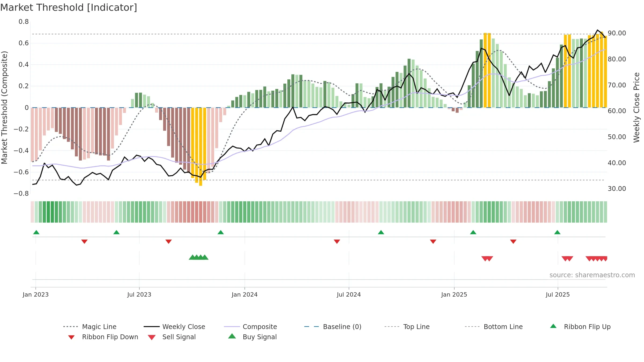The width and height of the screenshot is (644, 362).
Task: Toggle the Buy Signal legend entry
Action: tap(252, 337)
